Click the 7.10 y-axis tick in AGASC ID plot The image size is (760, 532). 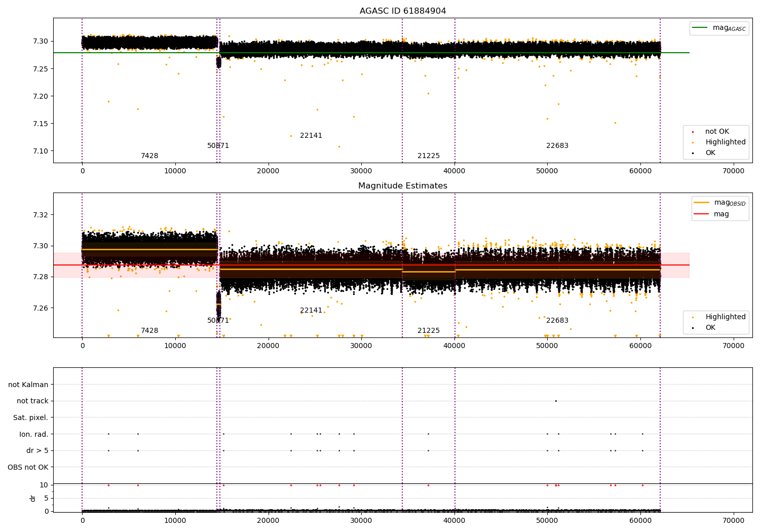(x=41, y=151)
